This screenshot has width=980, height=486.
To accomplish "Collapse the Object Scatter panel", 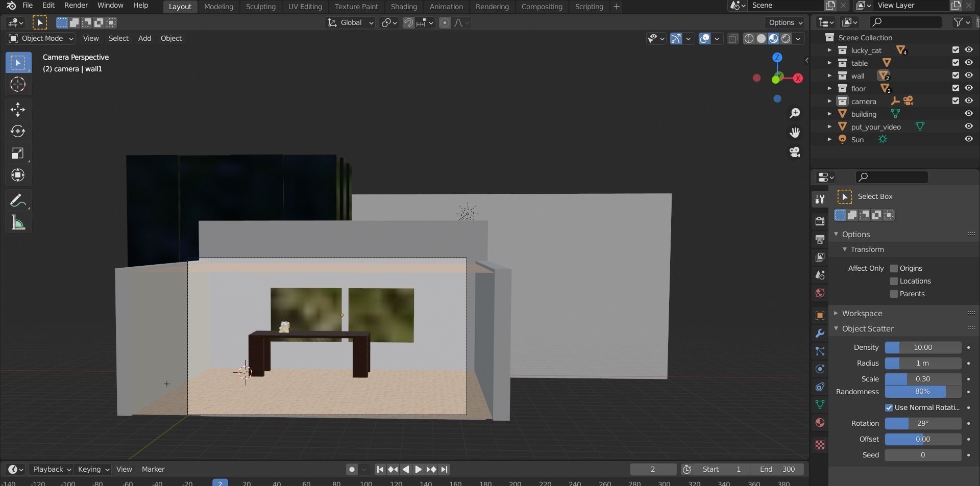I will [x=836, y=328].
